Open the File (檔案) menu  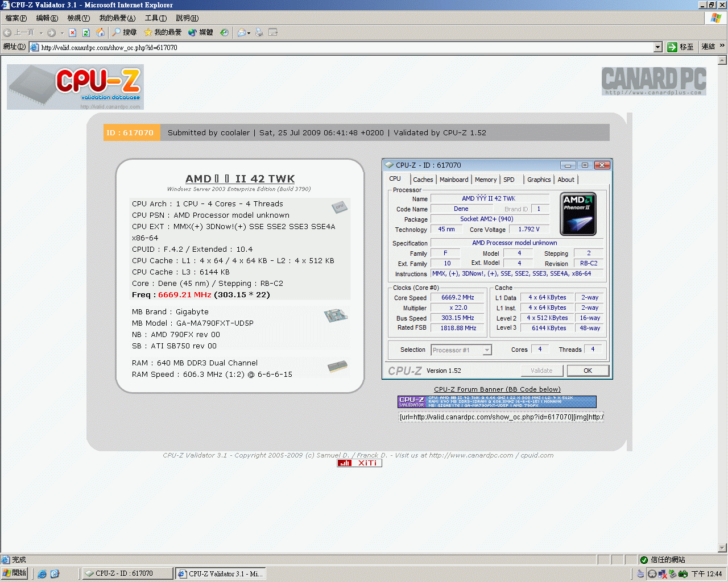(16, 18)
